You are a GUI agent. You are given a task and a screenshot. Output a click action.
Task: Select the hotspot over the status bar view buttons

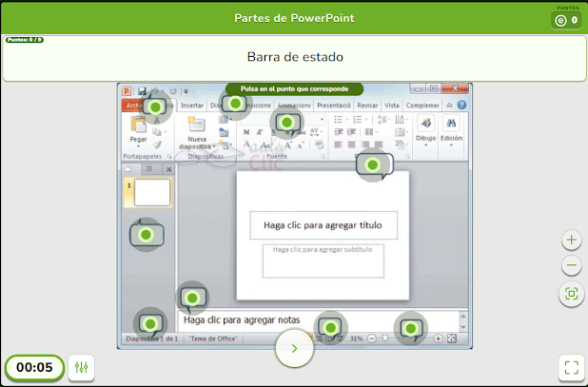pyautogui.click(x=330, y=328)
